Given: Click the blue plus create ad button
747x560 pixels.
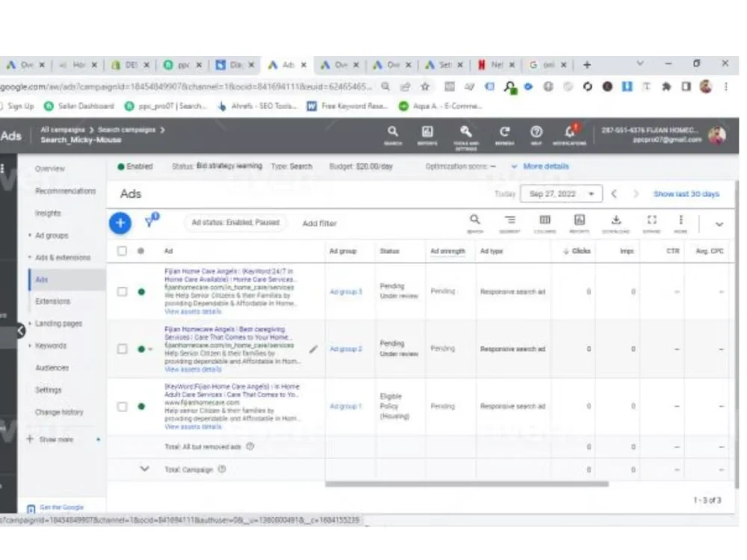Looking at the screenshot, I should pos(120,223).
